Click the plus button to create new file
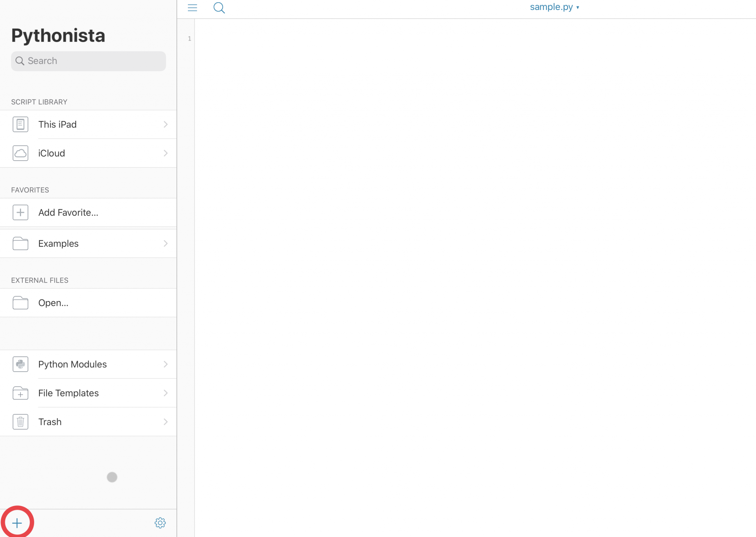The width and height of the screenshot is (756, 537). click(17, 523)
